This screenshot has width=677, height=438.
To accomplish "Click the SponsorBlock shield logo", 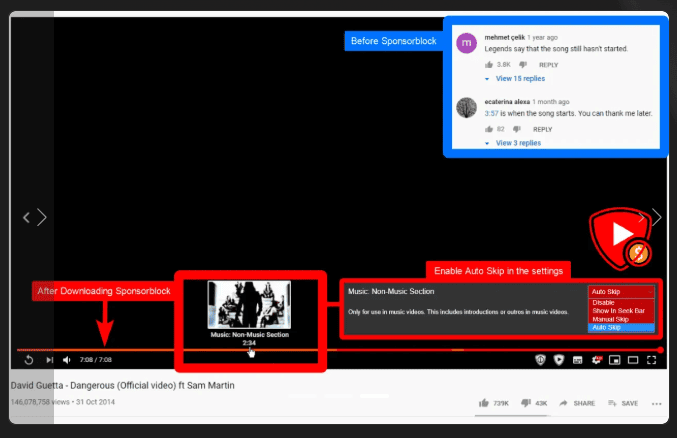I will (621, 239).
